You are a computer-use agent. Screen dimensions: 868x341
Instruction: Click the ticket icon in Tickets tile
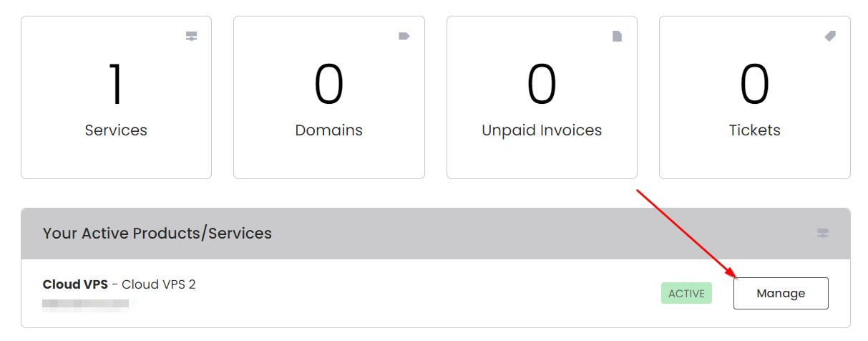[x=830, y=37]
